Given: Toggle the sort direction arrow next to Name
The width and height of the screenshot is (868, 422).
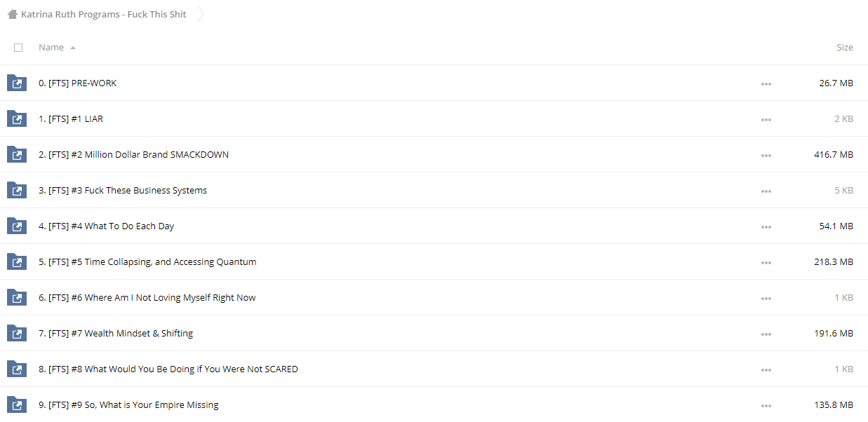Looking at the screenshot, I should point(73,48).
